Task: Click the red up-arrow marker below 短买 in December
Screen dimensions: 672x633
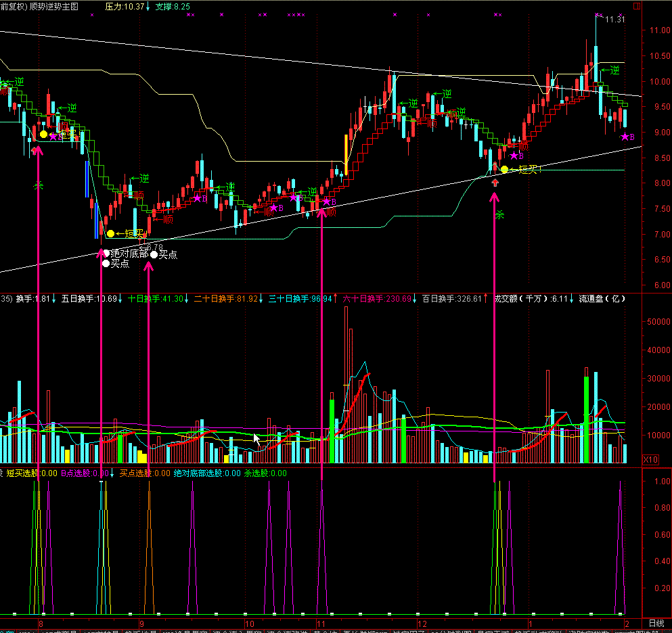Action: (x=495, y=183)
